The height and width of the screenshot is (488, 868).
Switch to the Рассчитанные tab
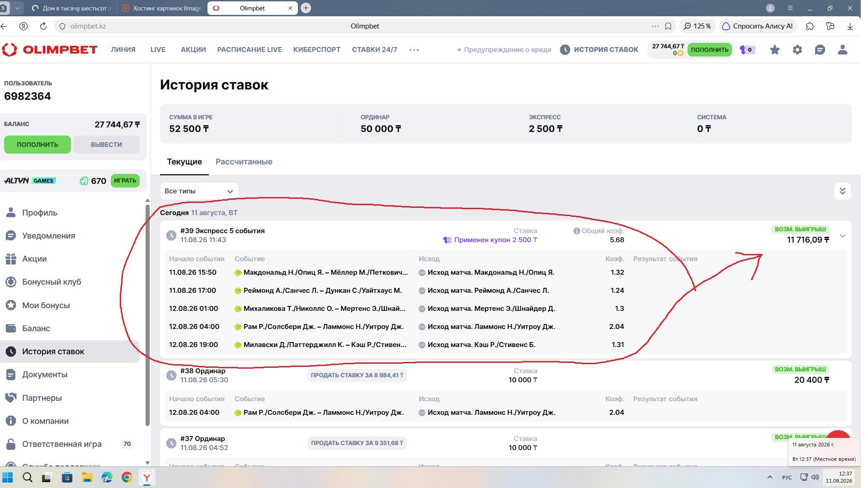pos(244,162)
